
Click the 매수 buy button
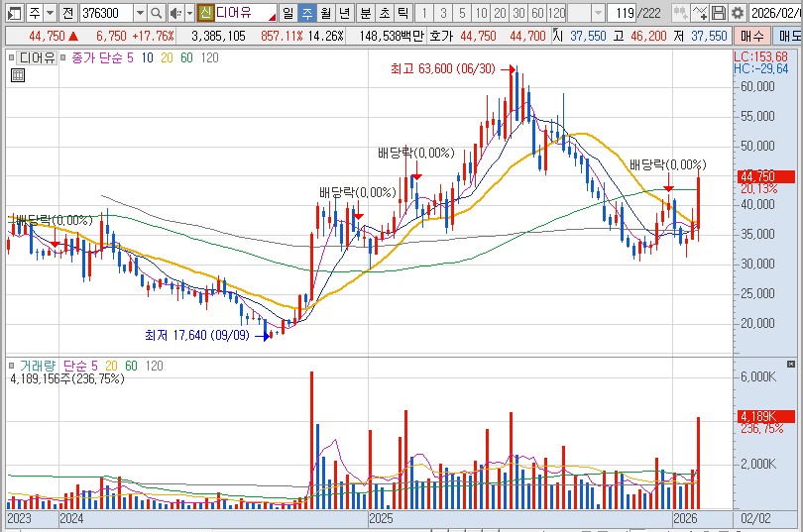[751, 37]
